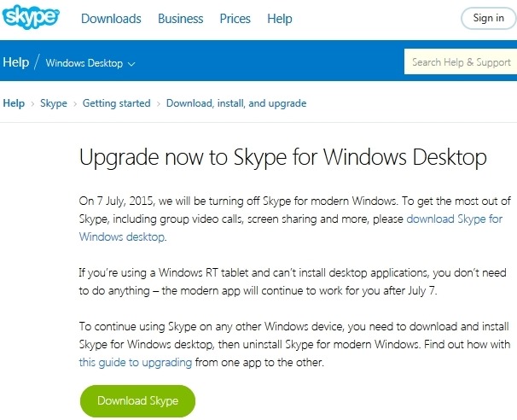Go to the Prices page
517x420 pixels.
coord(235,18)
